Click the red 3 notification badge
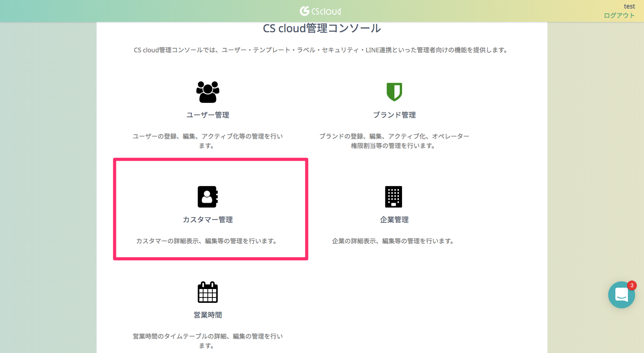The height and width of the screenshot is (353, 644). 631,285
